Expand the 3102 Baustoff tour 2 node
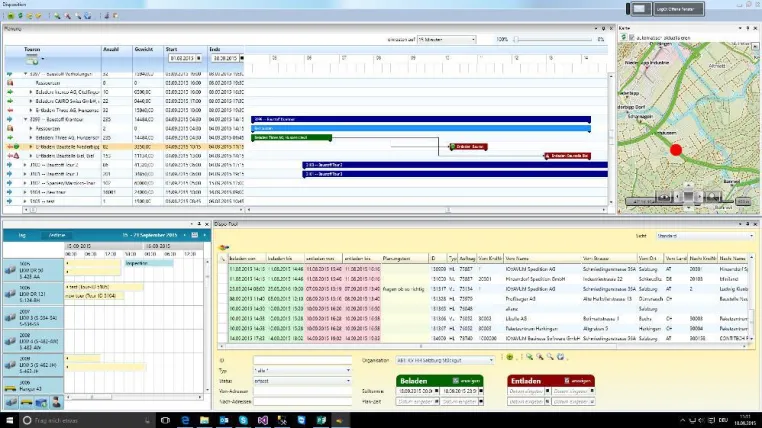This screenshot has width=762, height=428. tap(25, 165)
